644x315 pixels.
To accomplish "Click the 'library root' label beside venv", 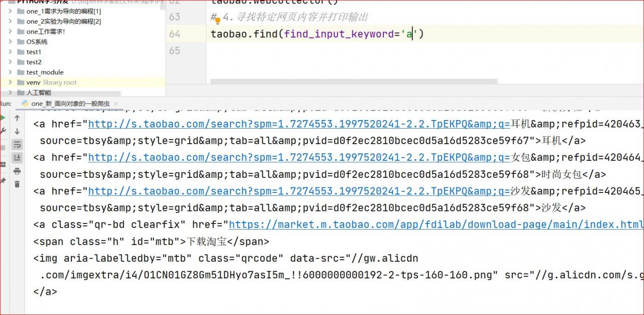I will (x=60, y=82).
